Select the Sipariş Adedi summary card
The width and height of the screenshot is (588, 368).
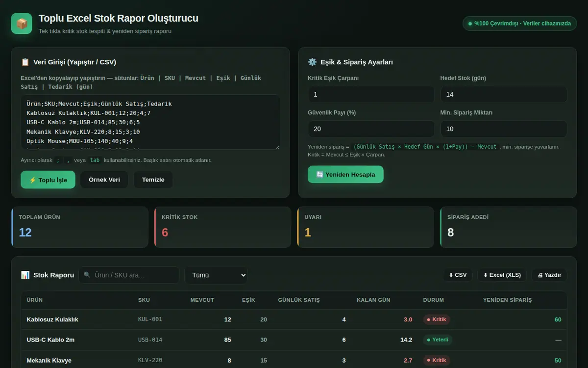(508, 227)
